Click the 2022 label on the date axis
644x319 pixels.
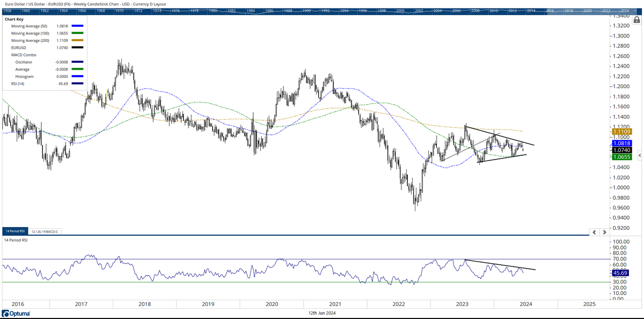[x=399, y=303]
